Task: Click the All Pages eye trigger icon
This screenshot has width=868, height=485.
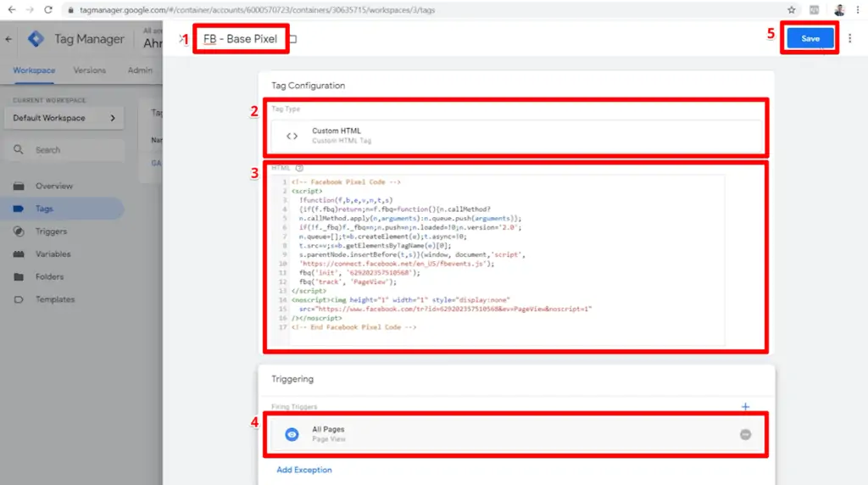Action: point(292,435)
